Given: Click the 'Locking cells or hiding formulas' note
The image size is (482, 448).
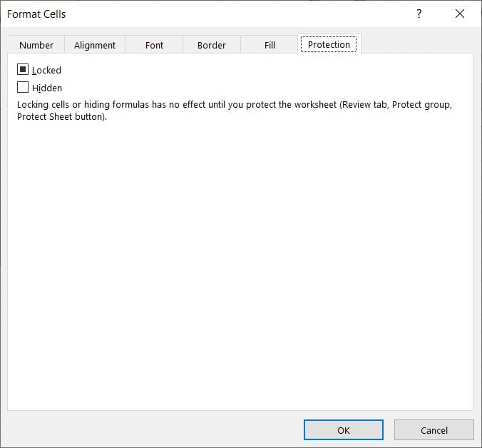Looking at the screenshot, I should click(x=235, y=111).
